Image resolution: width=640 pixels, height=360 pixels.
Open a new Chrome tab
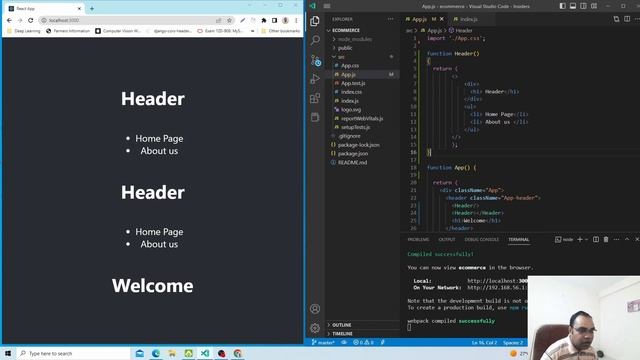click(x=92, y=8)
